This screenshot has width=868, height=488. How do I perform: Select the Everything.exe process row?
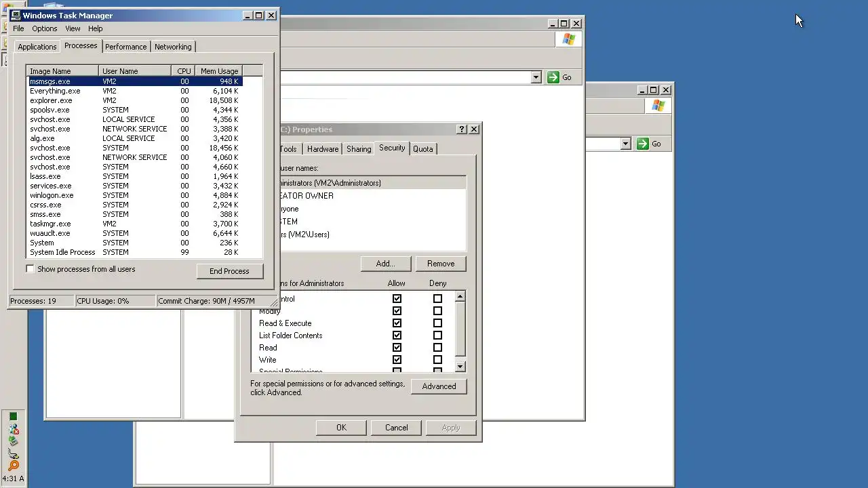[134, 91]
